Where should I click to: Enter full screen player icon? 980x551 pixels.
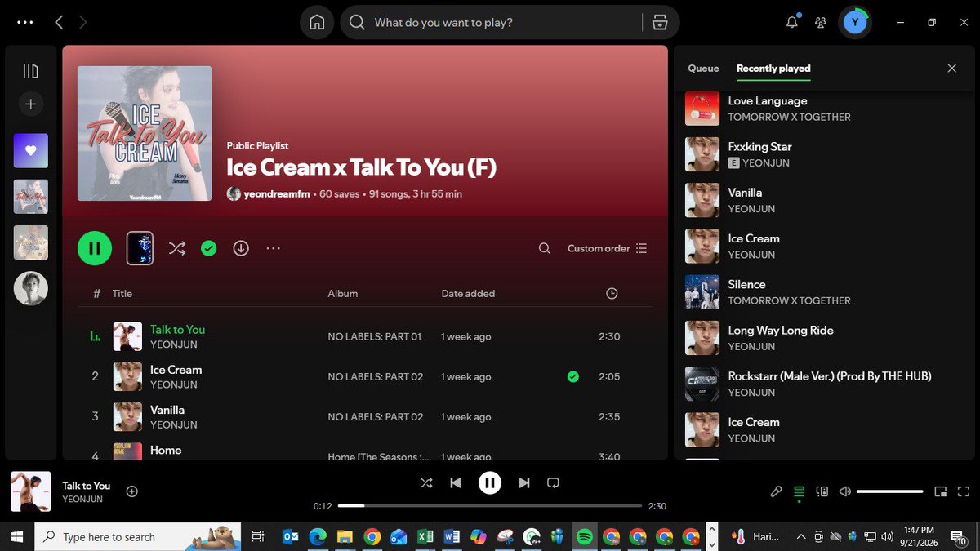coord(964,491)
